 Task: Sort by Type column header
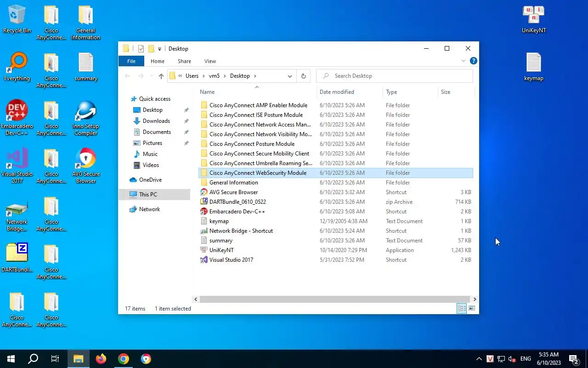[410, 92]
